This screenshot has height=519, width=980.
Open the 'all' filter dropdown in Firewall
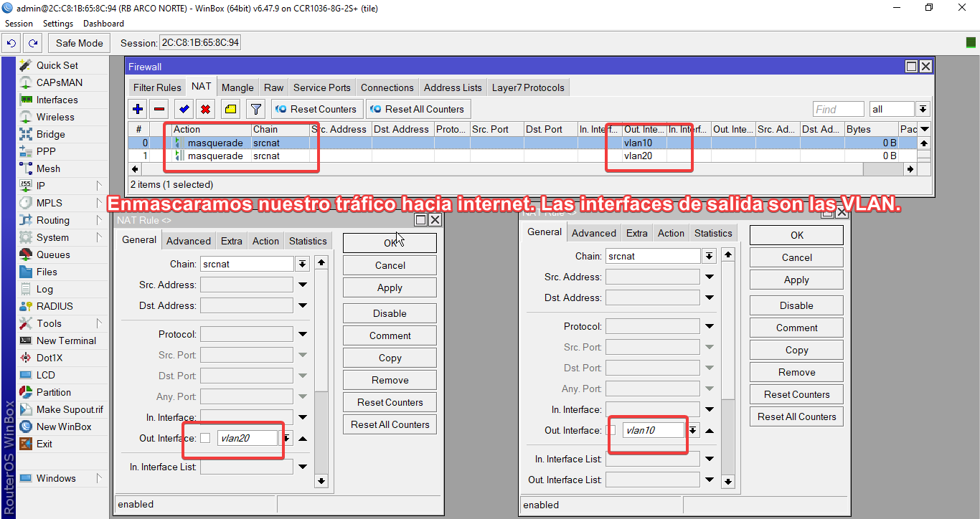click(923, 109)
